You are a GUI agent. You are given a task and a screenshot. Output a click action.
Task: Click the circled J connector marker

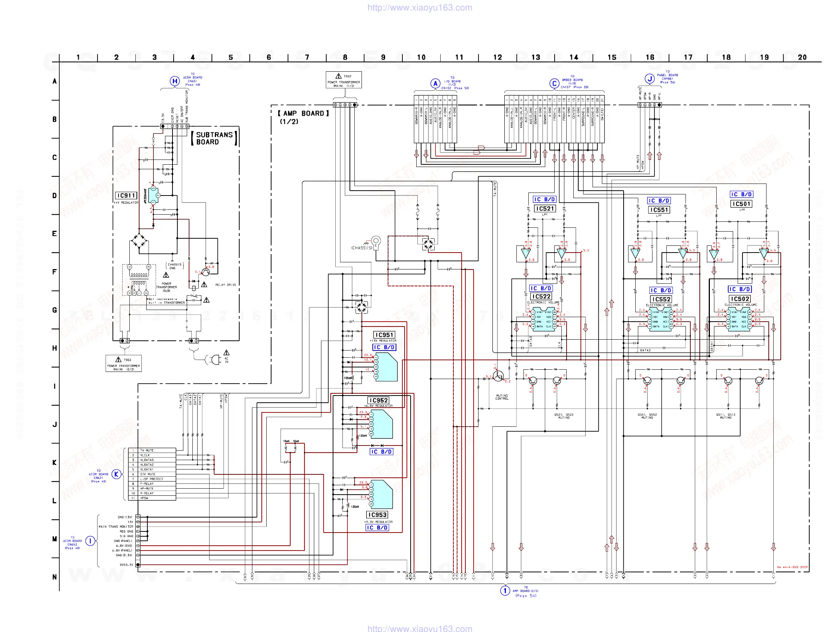650,79
